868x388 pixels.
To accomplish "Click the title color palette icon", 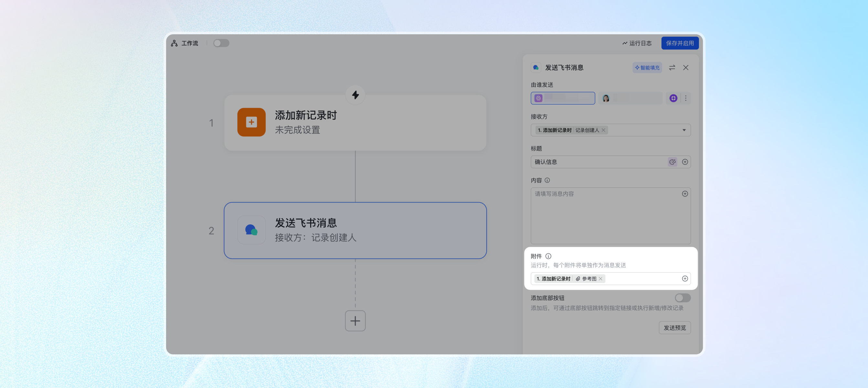I will pos(672,162).
